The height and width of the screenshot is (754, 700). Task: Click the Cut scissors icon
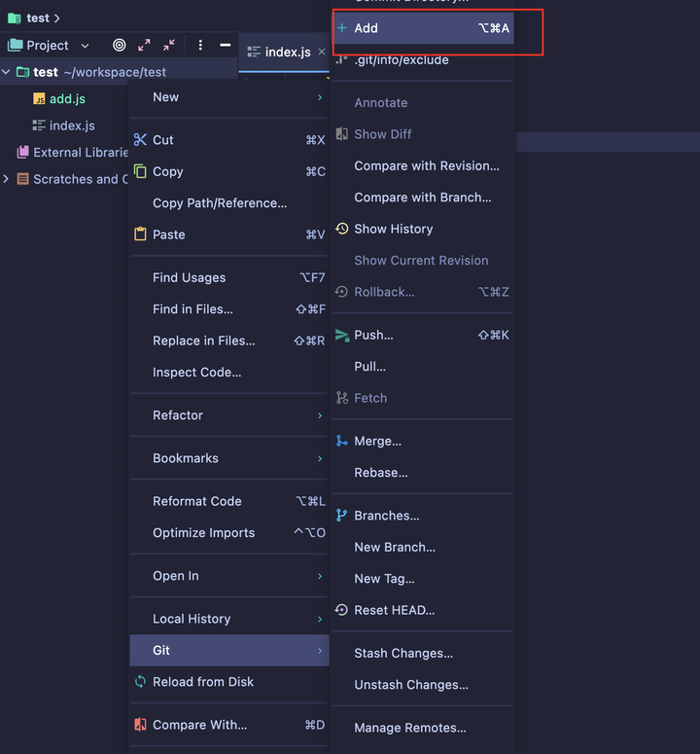pos(140,140)
